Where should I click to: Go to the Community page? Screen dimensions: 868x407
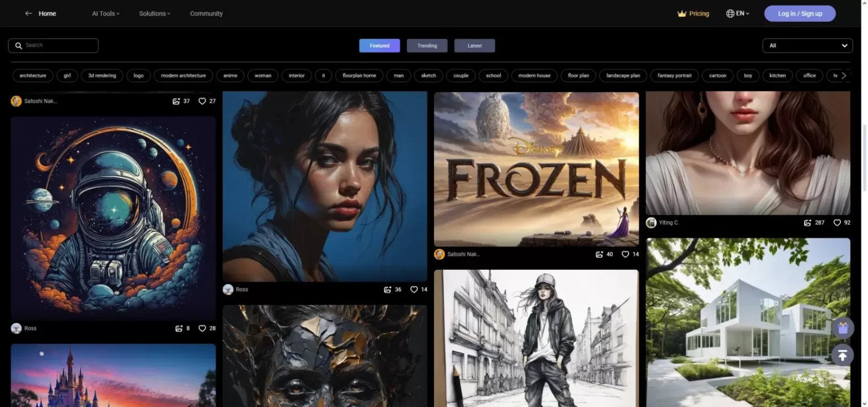tap(206, 14)
